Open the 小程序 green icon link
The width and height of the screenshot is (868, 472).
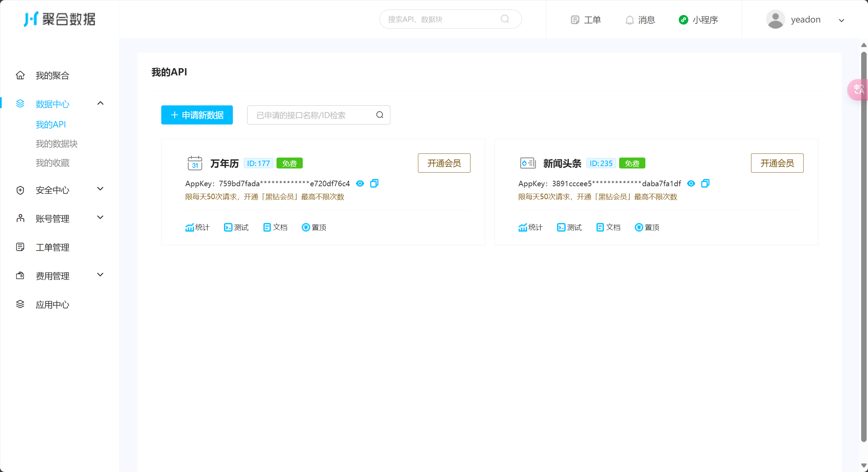[x=683, y=20]
